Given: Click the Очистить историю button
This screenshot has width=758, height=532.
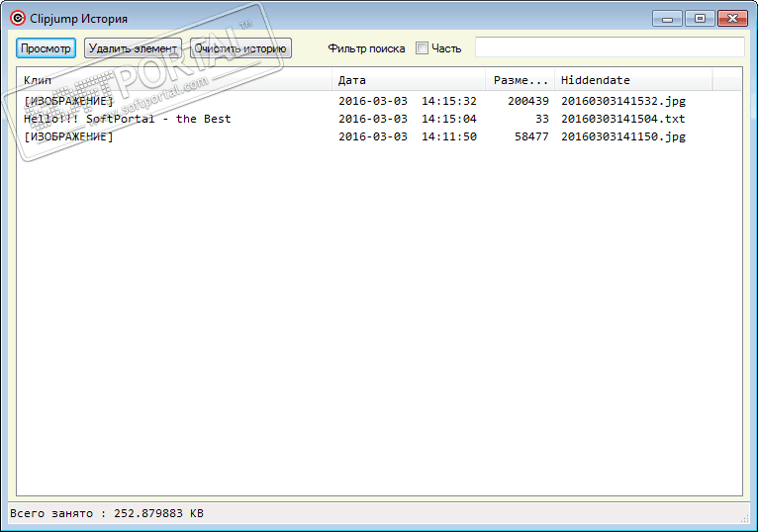Looking at the screenshot, I should (240, 48).
